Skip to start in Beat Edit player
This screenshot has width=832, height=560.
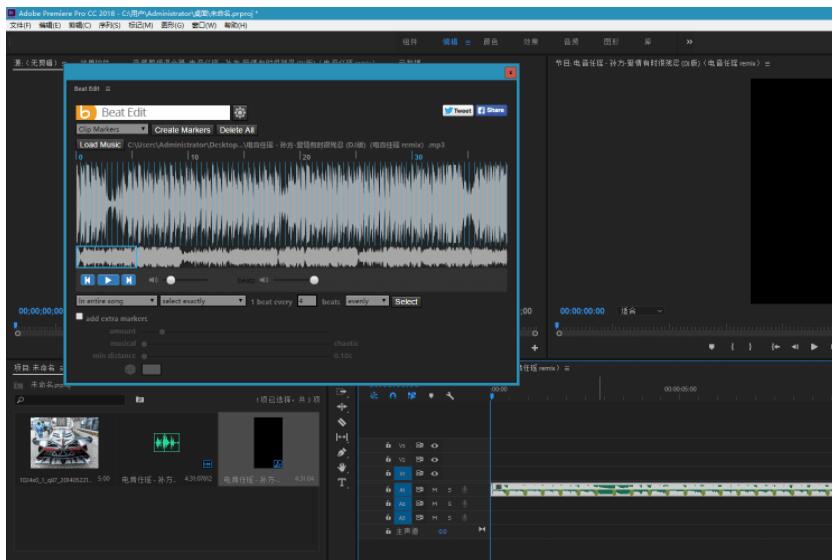88,280
